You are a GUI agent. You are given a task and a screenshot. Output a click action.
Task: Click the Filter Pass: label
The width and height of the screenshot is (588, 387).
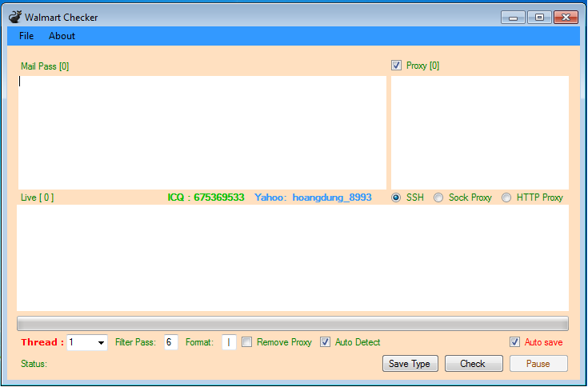tap(135, 342)
